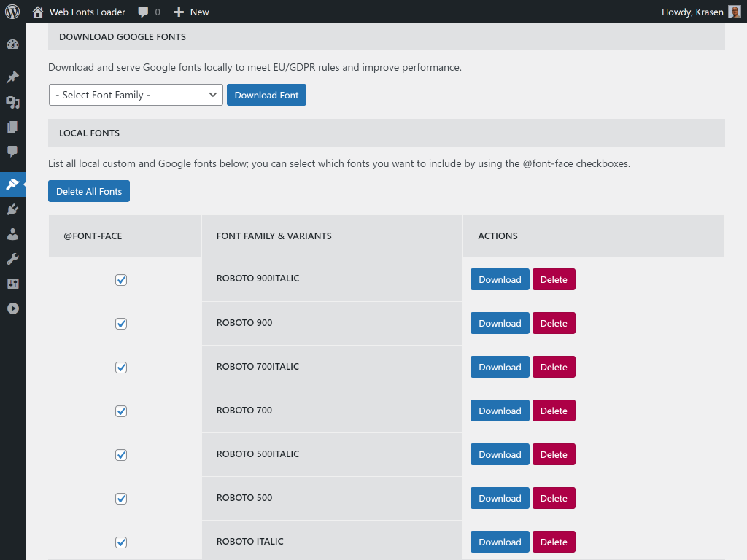This screenshot has height=560, width=747.
Task: Click the Download Font button
Action: [x=266, y=95]
